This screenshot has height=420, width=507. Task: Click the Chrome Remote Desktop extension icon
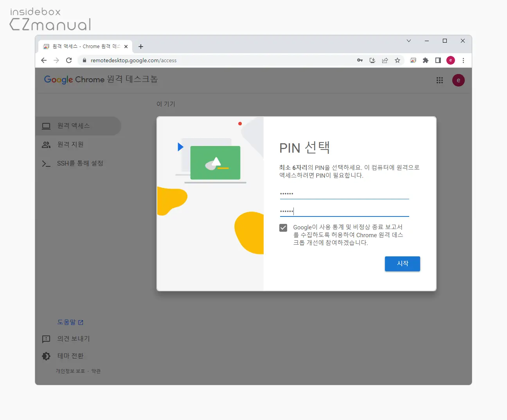click(413, 60)
